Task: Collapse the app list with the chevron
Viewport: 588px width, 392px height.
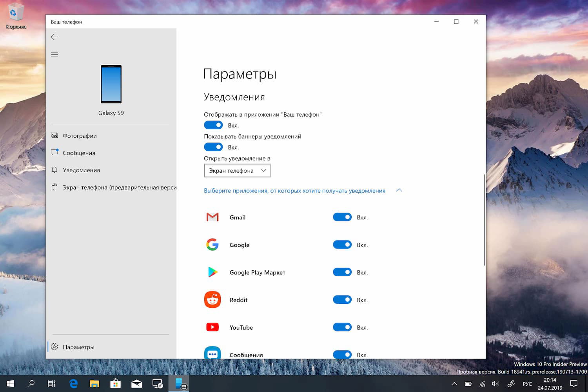Action: coord(399,190)
